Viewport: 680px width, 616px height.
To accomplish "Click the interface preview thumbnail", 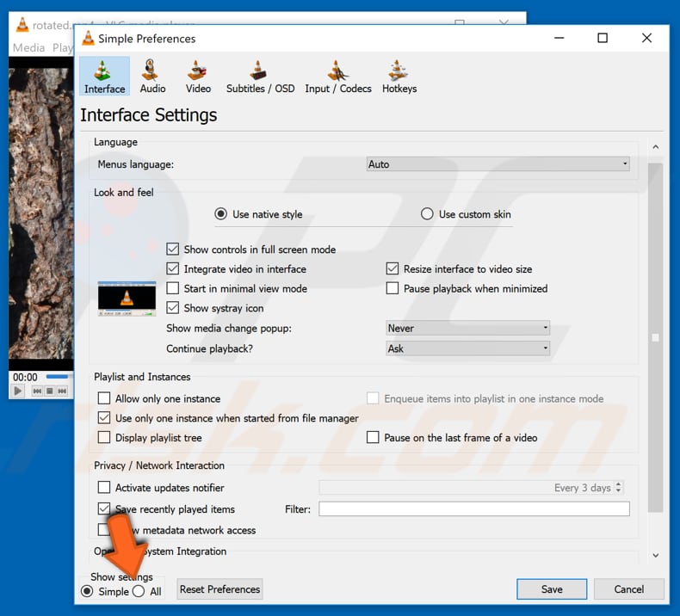I will 127,299.
